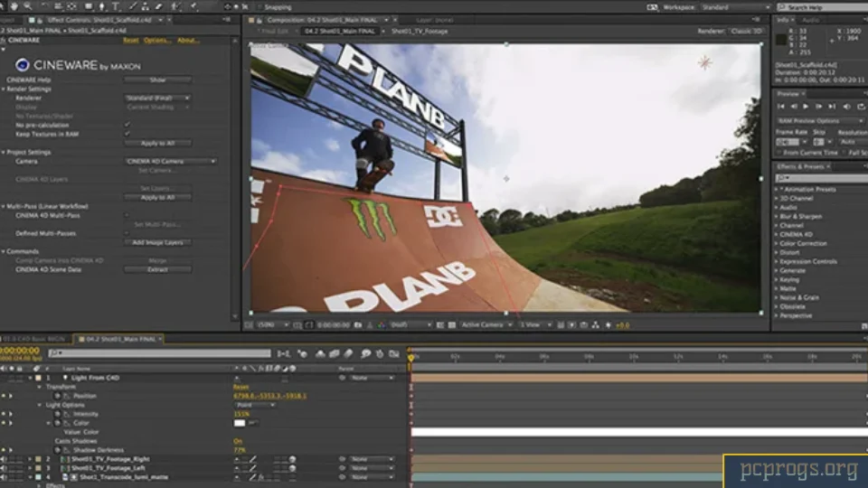This screenshot has height=488, width=868.
Task: Select the Rectangle shape tool
Action: coord(89,6)
